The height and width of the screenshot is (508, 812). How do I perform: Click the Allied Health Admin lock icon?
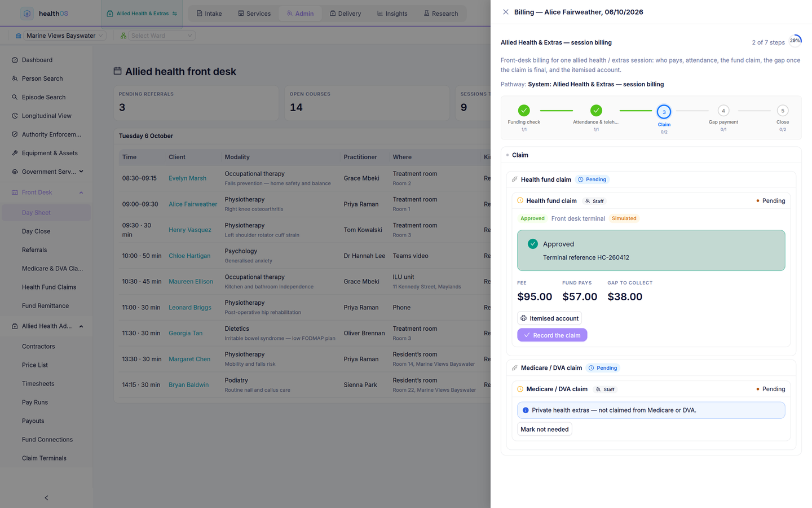coord(15,326)
